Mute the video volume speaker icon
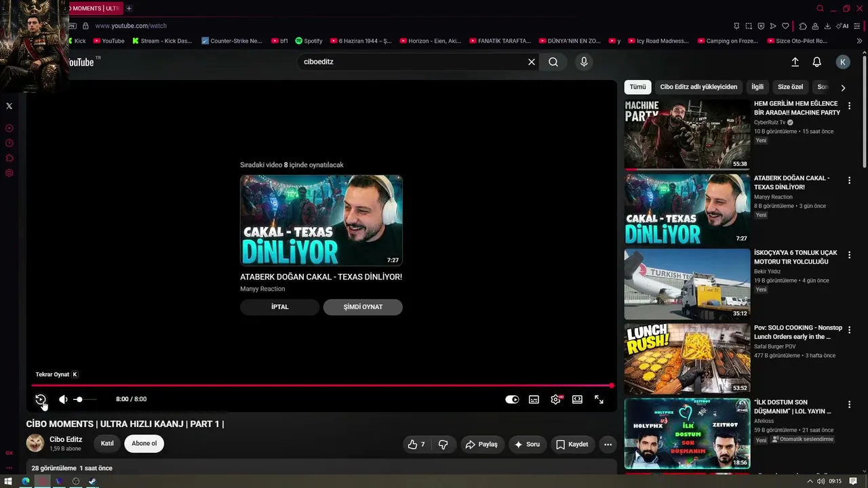This screenshot has height=488, width=868. [x=63, y=400]
